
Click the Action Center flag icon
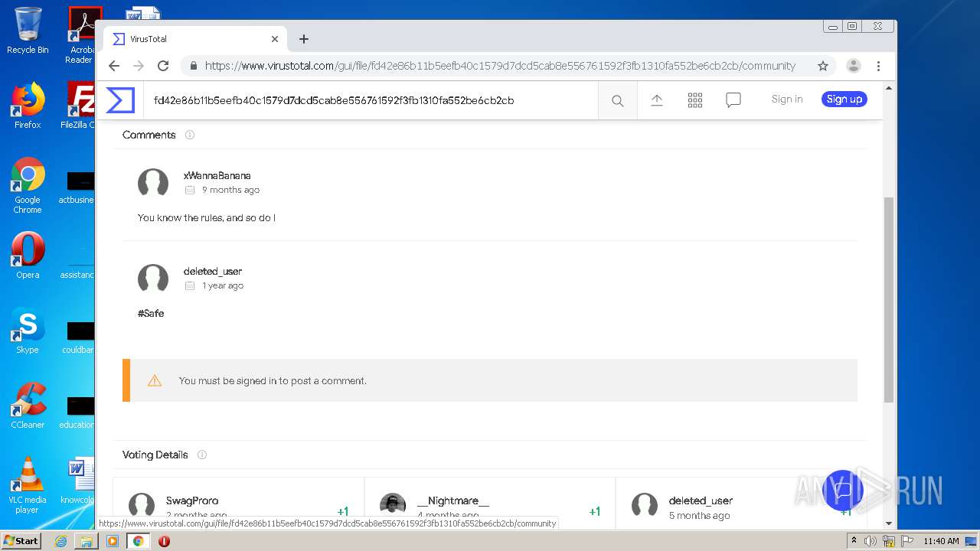click(906, 541)
